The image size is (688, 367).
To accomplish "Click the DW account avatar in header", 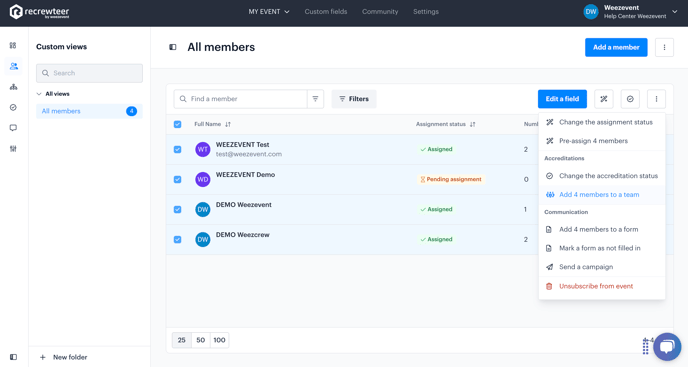I will (x=591, y=12).
